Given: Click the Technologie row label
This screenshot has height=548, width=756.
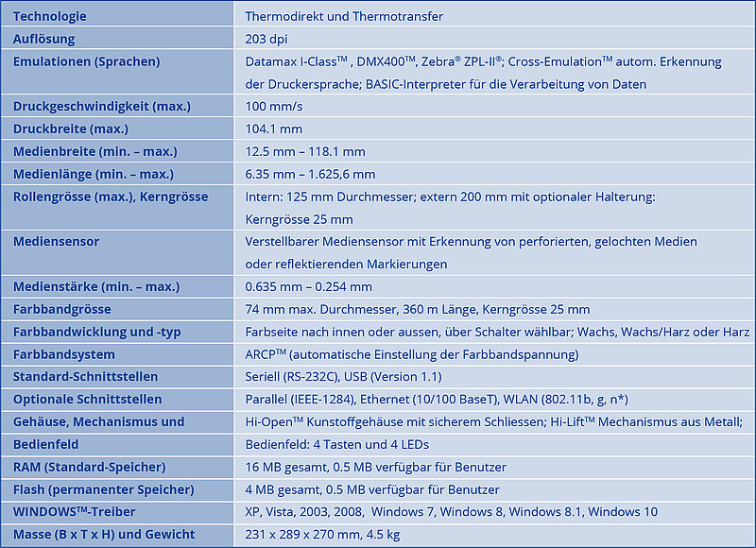Looking at the screenshot, I should tap(50, 16).
